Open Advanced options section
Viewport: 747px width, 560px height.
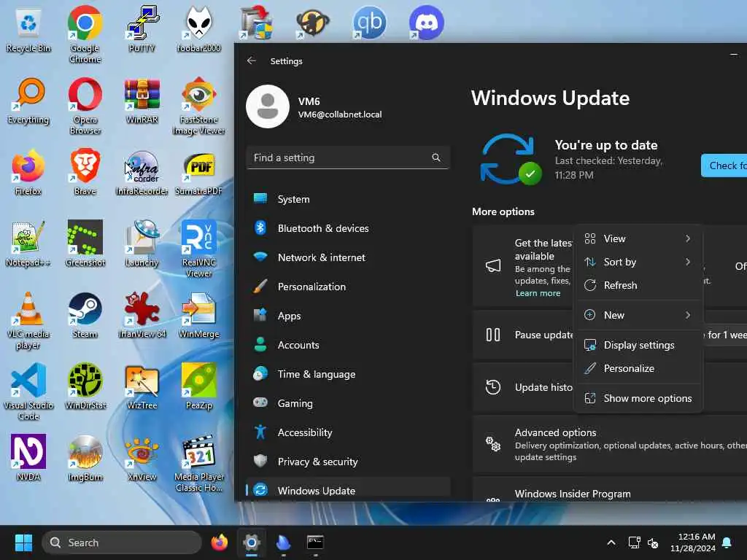tap(610, 444)
